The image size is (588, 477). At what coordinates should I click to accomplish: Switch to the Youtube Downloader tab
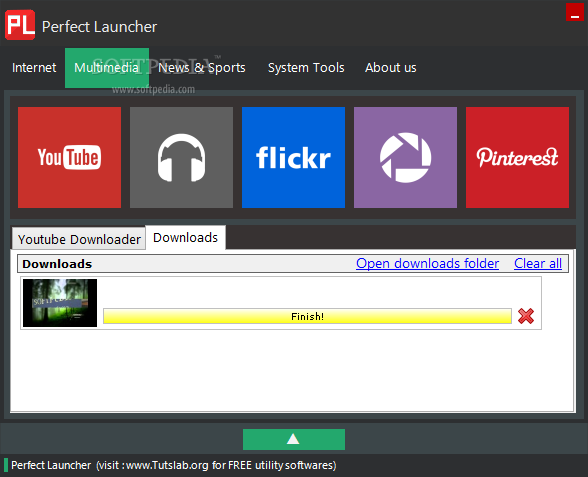[x=79, y=239]
